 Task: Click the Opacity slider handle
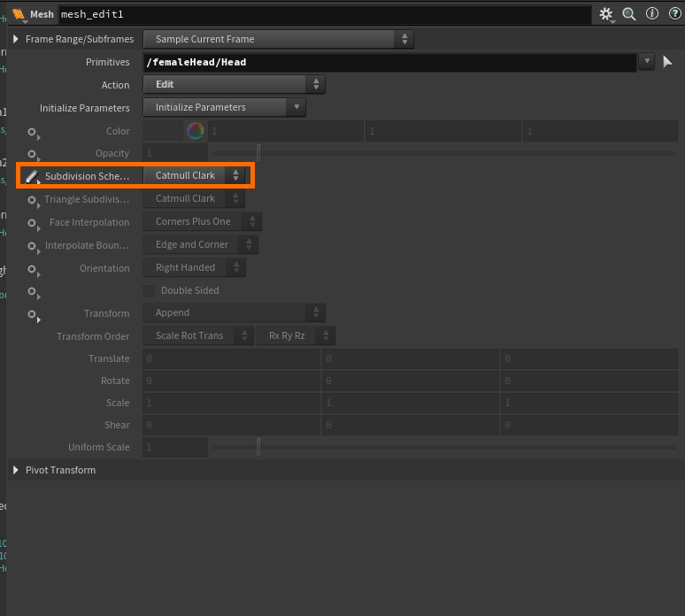(x=259, y=153)
